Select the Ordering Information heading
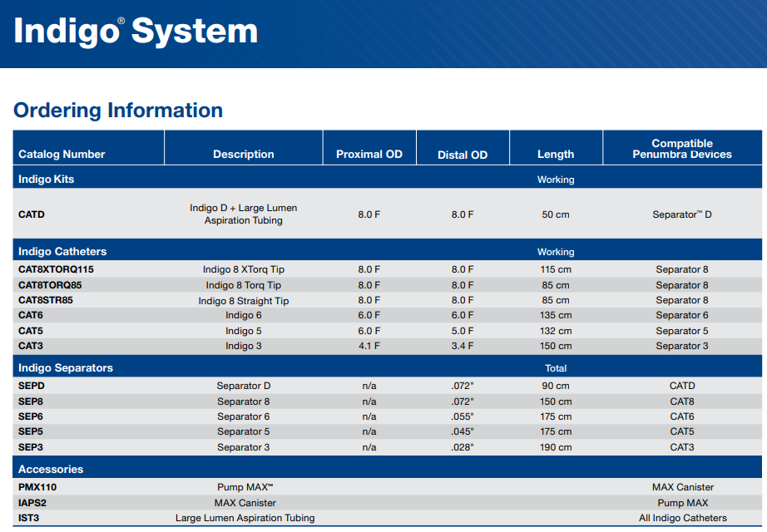This screenshot has height=532, width=767. pyautogui.click(x=118, y=111)
